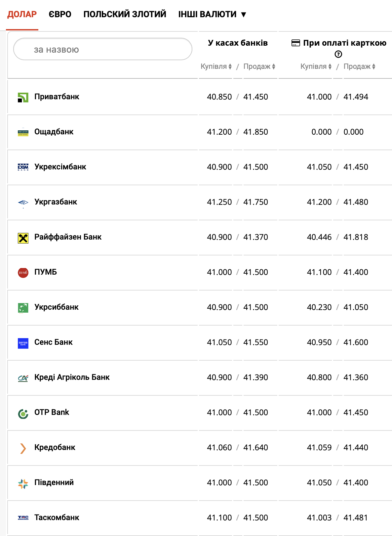Focus the 'за назвою' search field
This screenshot has width=392, height=536.
(x=102, y=49)
